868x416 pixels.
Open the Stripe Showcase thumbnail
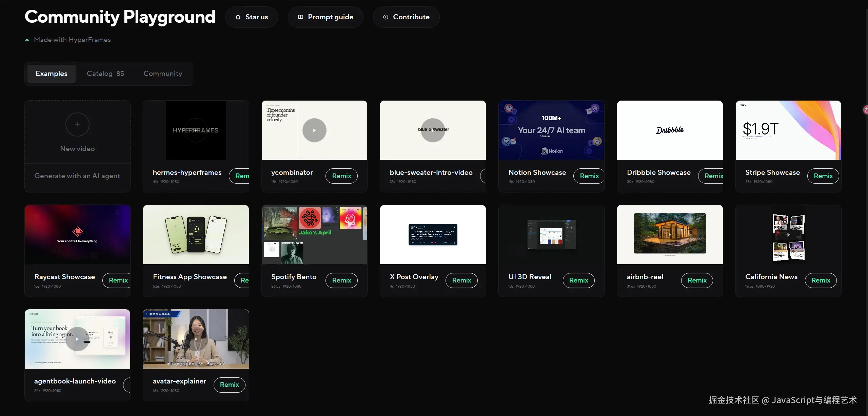click(x=788, y=130)
